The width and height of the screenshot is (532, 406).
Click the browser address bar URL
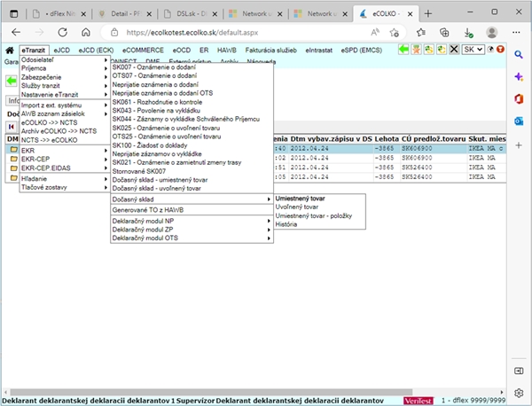point(192,33)
